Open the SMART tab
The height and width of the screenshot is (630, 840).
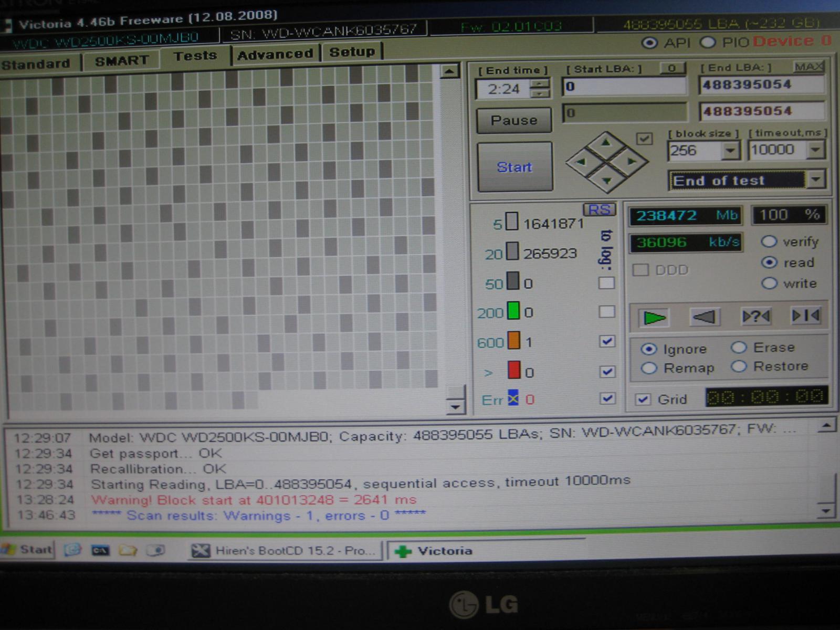click(x=122, y=61)
